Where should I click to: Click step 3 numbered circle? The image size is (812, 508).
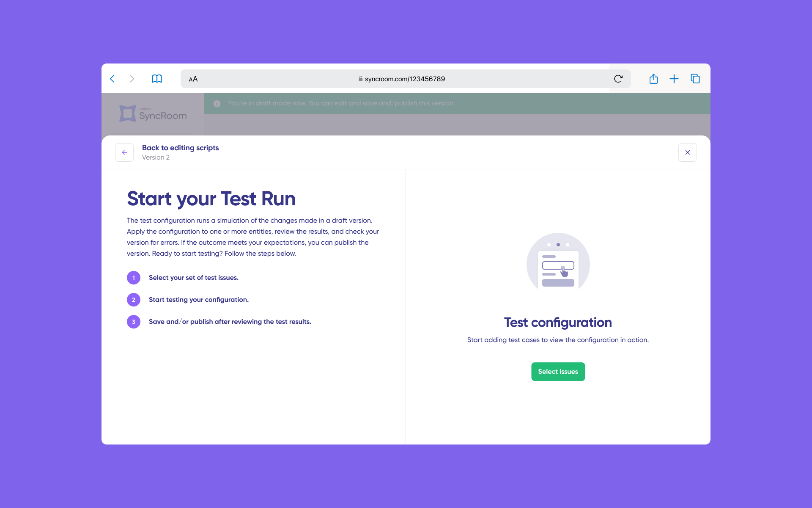pyautogui.click(x=134, y=322)
